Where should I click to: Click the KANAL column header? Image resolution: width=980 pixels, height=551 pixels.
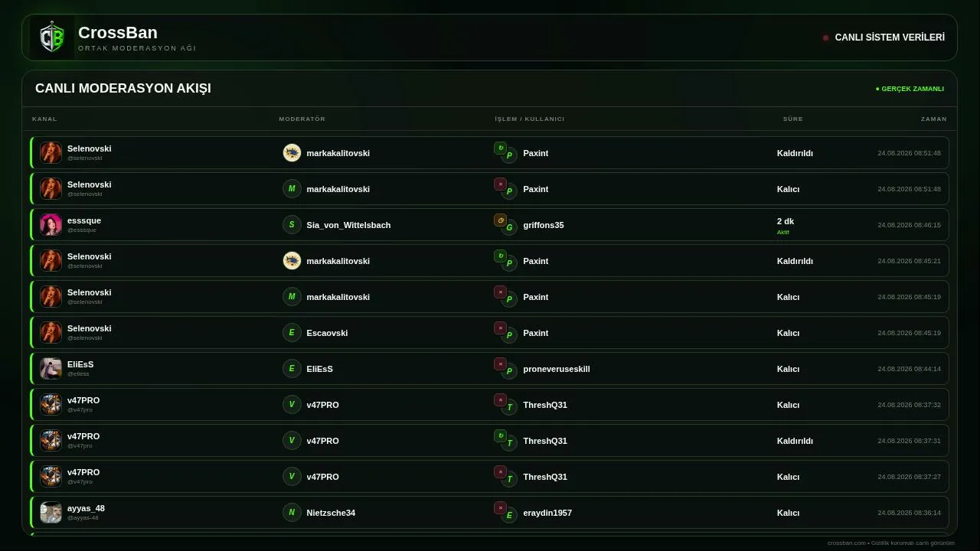point(44,119)
